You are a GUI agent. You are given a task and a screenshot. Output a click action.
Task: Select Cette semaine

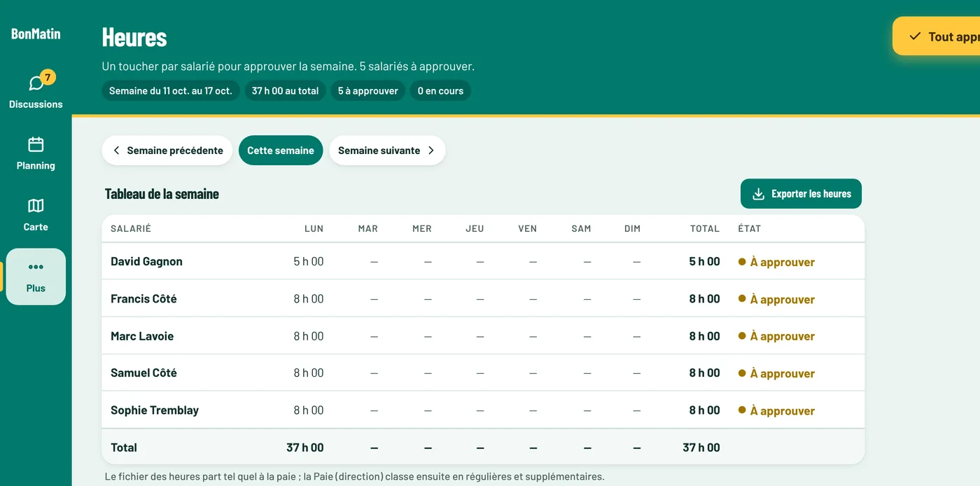pos(281,151)
